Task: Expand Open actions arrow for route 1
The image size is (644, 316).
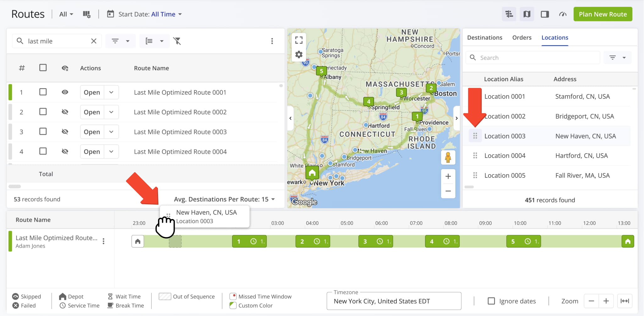Action: click(x=111, y=92)
